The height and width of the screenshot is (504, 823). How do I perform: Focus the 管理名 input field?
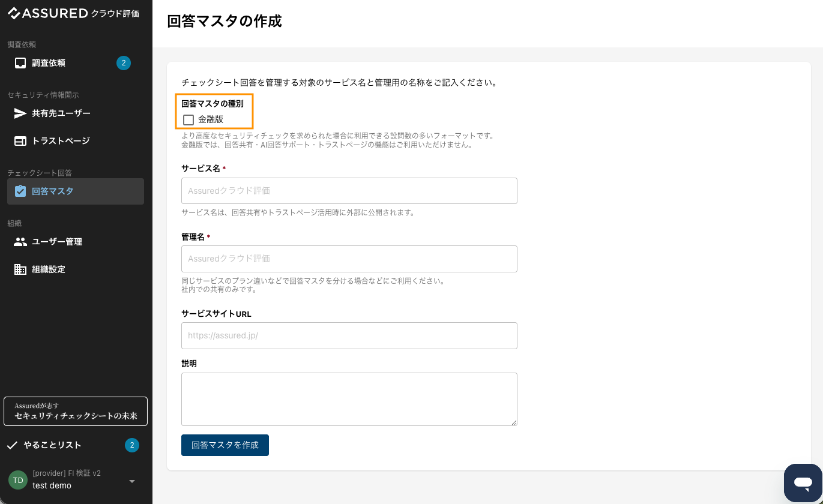pyautogui.click(x=349, y=259)
